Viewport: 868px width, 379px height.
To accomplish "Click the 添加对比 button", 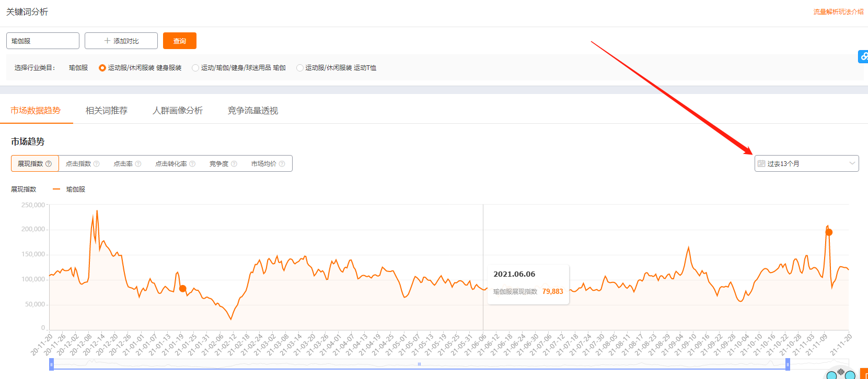I will coord(121,41).
